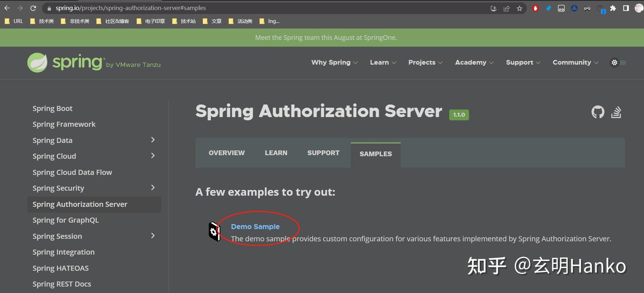Select Spring Authorization Server in sidebar
This screenshot has height=293, width=644.
point(94,204)
